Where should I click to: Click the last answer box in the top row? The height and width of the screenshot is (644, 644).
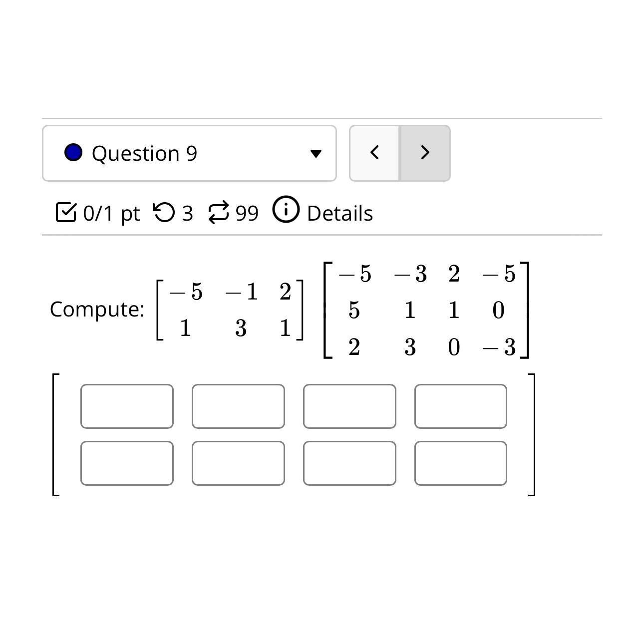point(460,406)
